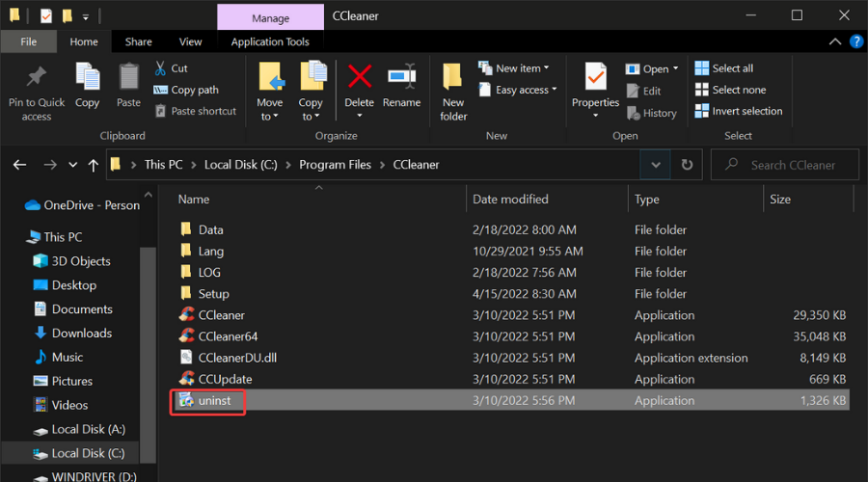The width and height of the screenshot is (868, 482).
Task: Open 3D Objects in sidebar
Action: [72, 261]
